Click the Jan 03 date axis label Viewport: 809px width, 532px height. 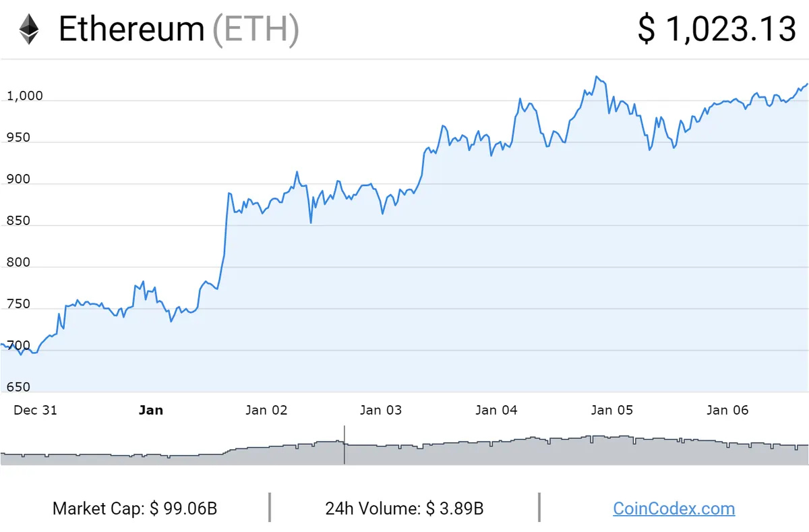coord(381,410)
